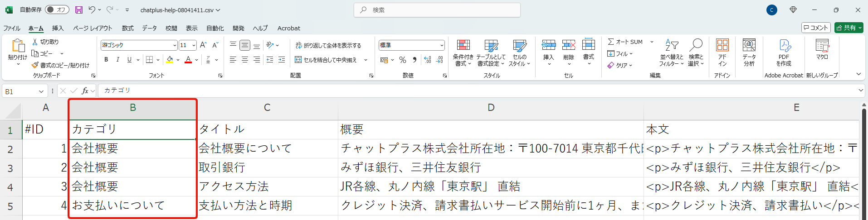The width and height of the screenshot is (868, 220).
Task: Click the 削除 cells icon
Action: coord(569,44)
